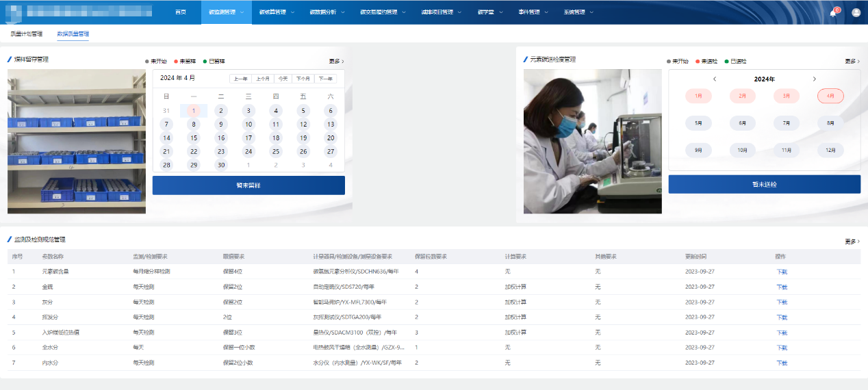Select 4月 in the month grid

[830, 96]
